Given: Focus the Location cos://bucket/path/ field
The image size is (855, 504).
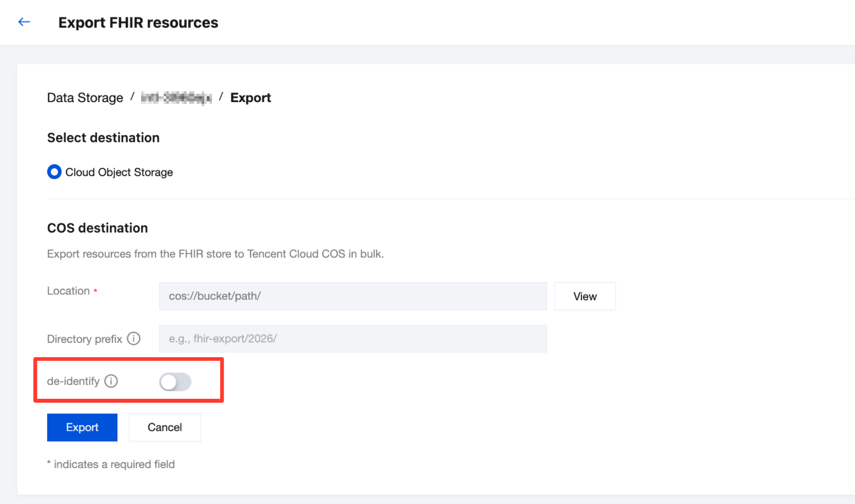Looking at the screenshot, I should 353,296.
